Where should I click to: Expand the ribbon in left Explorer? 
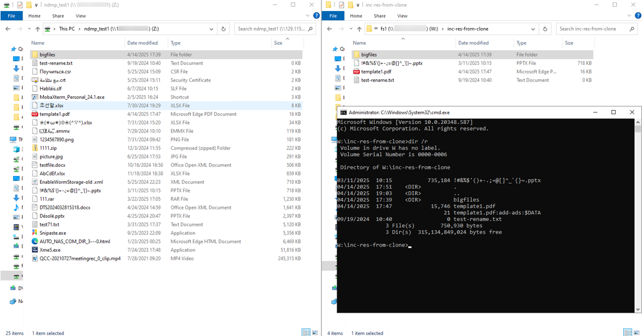[x=308, y=16]
